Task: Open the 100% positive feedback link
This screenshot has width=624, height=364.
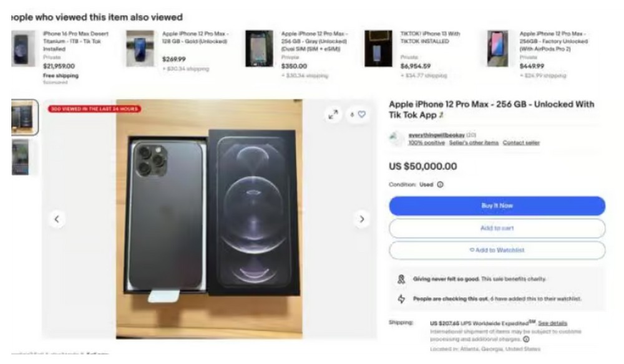Action: pyautogui.click(x=426, y=143)
